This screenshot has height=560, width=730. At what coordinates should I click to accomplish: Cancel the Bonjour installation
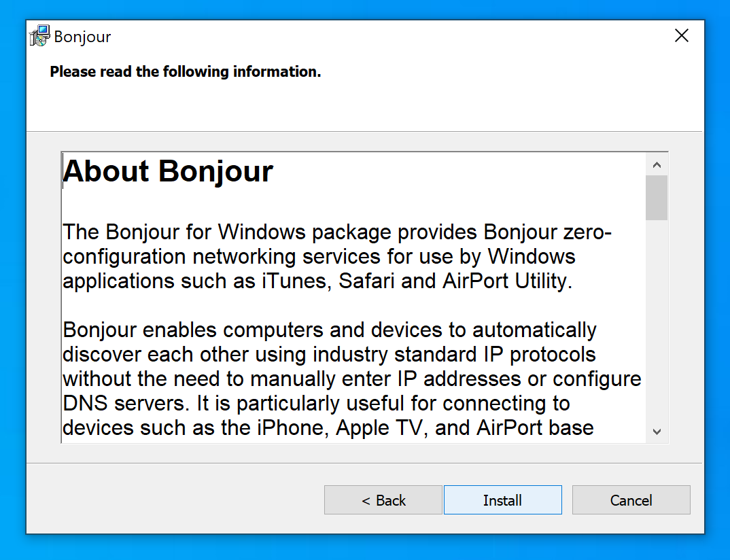click(631, 500)
